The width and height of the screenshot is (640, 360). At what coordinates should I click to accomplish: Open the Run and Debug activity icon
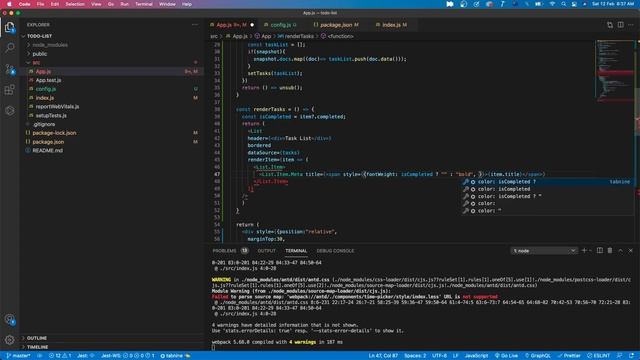point(9,111)
